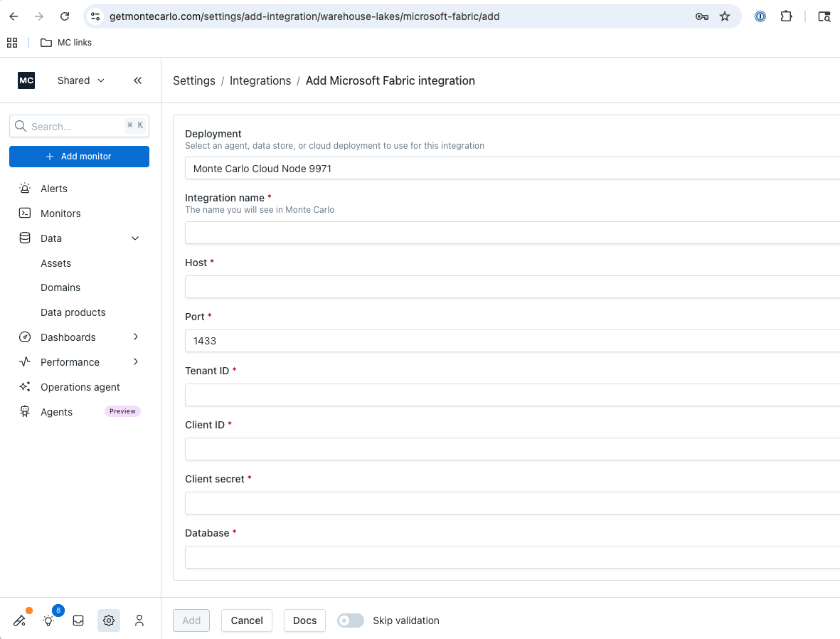840x639 pixels.
Task: Collapse the sidebar with double chevron
Action: (x=138, y=80)
